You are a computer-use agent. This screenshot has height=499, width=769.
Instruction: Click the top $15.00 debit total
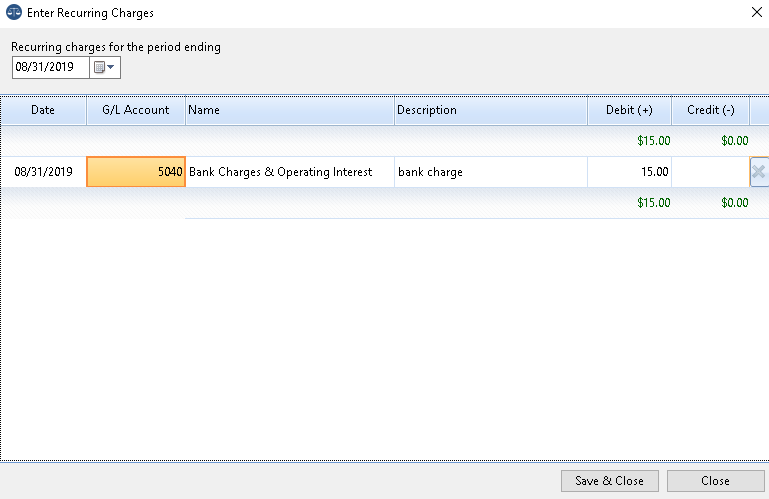(654, 141)
